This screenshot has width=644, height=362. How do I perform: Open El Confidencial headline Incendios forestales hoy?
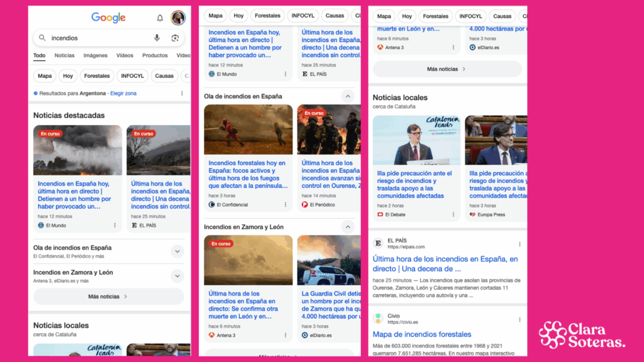[x=248, y=175]
